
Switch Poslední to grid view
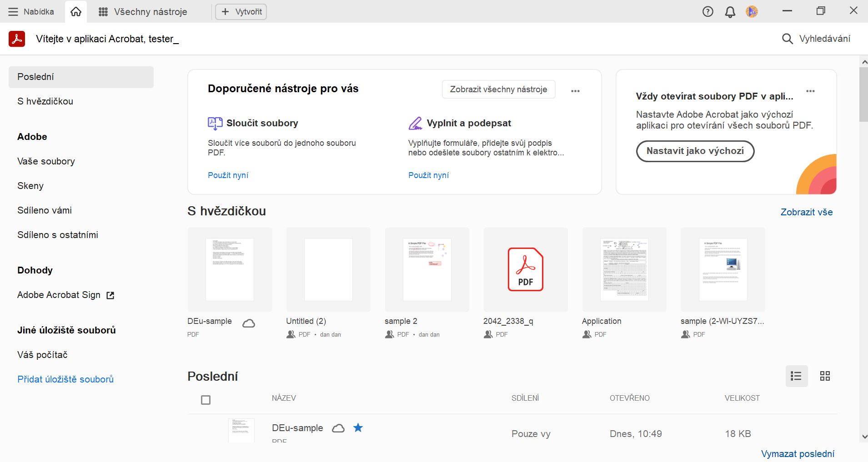(x=825, y=376)
